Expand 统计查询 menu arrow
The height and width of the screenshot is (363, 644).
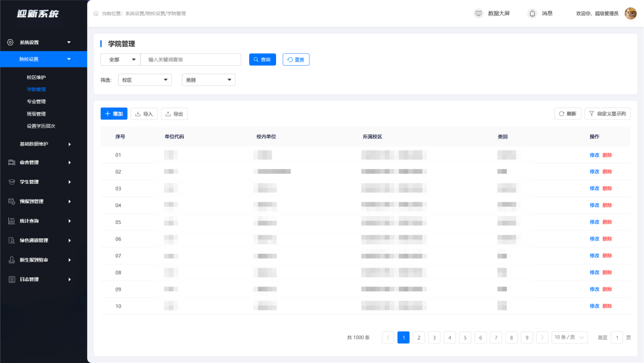pos(69,221)
